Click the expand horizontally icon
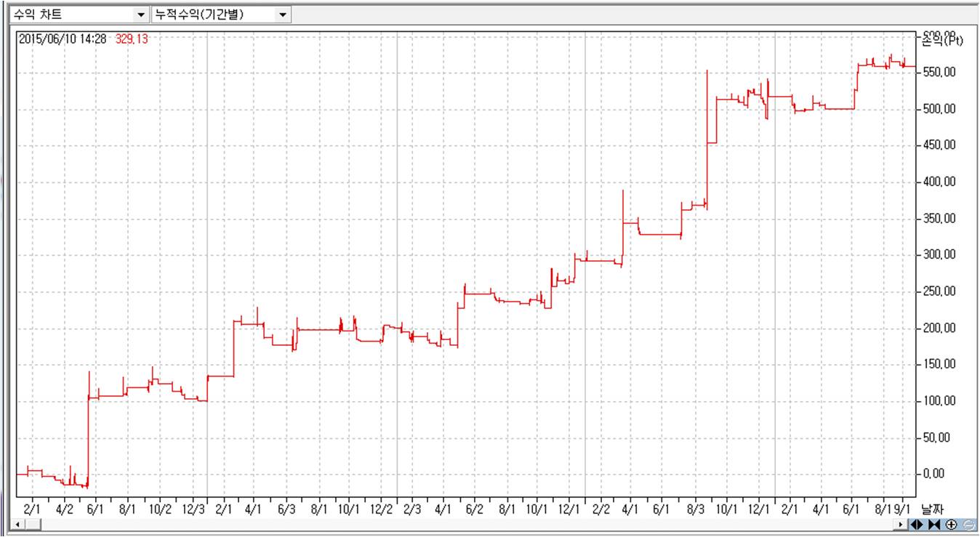Image resolution: width=980 pixels, height=537 pixels. tap(917, 525)
